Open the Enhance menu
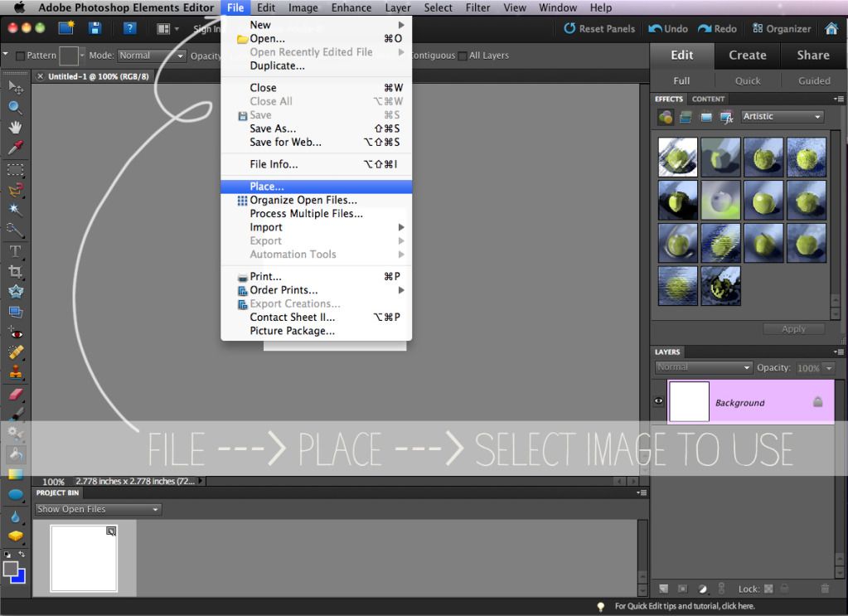Screen dimensions: 848x616 [x=351, y=7]
